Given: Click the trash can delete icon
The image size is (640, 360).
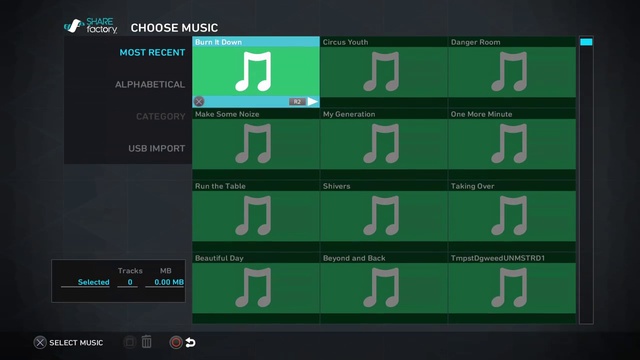Looking at the screenshot, I should [x=147, y=342].
